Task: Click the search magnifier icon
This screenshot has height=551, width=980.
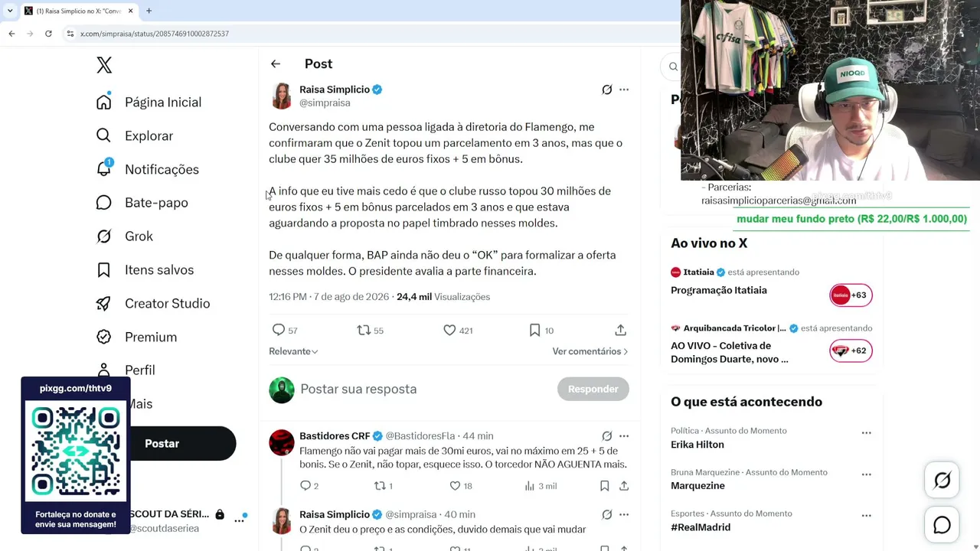Action: [673, 67]
